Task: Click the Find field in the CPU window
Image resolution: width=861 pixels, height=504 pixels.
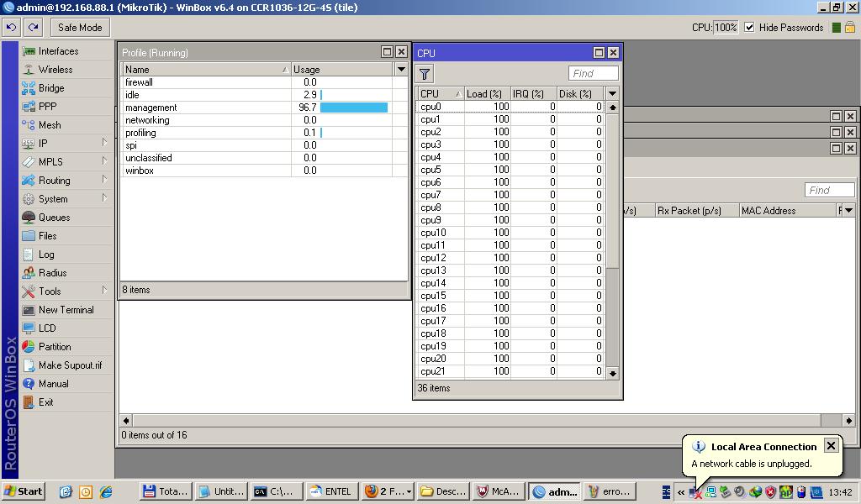Action: 593,74
